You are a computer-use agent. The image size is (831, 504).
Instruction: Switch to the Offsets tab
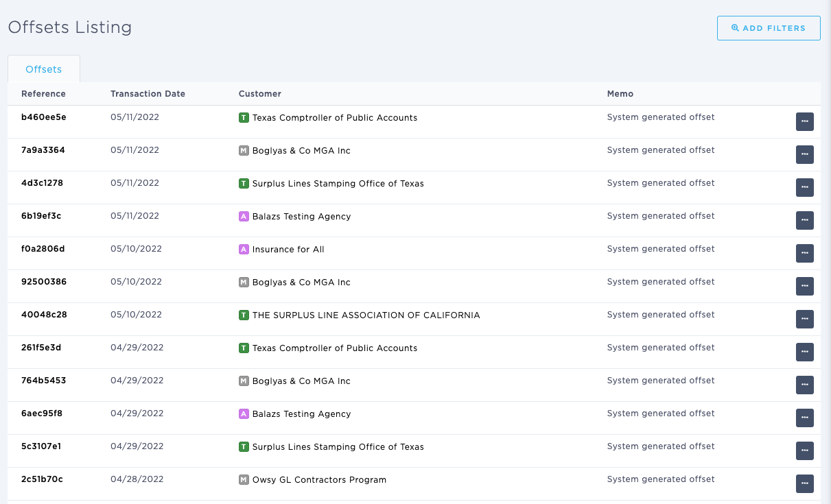pos(43,69)
